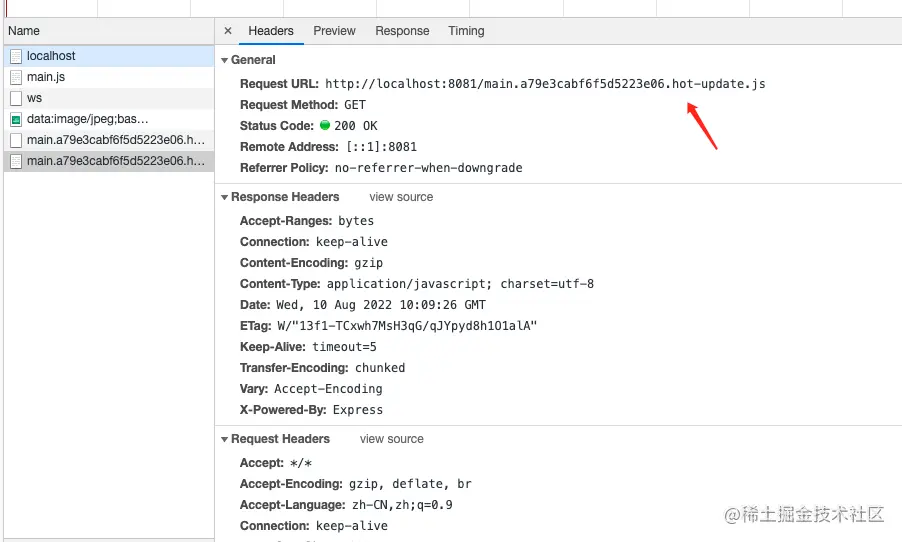Switch to the Timing tab

point(466,31)
